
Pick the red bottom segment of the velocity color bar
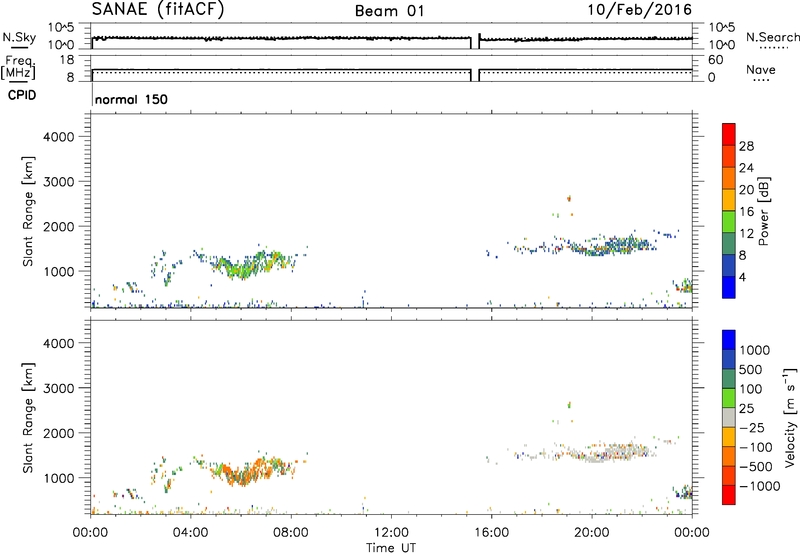(x=729, y=495)
